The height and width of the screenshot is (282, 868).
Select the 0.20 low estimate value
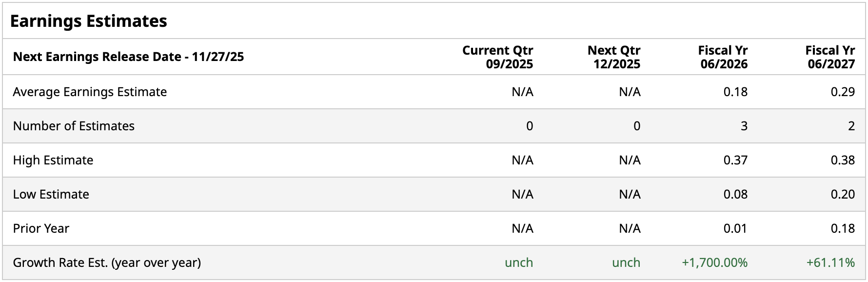click(x=843, y=194)
